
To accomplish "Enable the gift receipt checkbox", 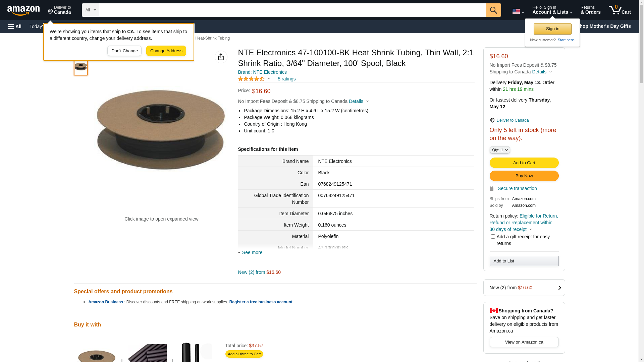I will [493, 237].
